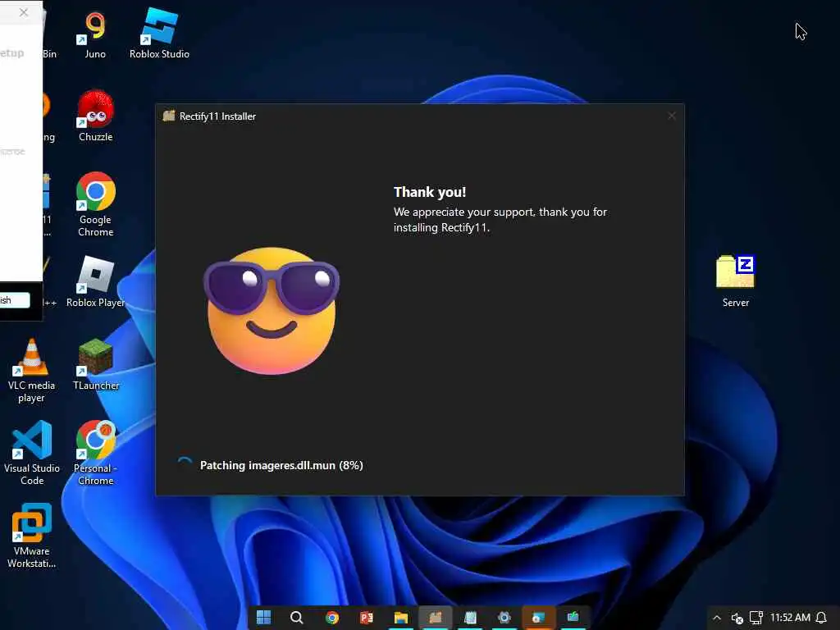Image resolution: width=840 pixels, height=630 pixels.
Task: Open the network tray icon
Action: tap(756, 619)
